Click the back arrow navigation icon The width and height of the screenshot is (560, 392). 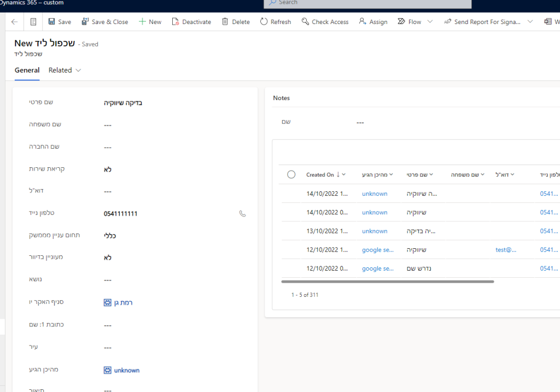(x=14, y=22)
